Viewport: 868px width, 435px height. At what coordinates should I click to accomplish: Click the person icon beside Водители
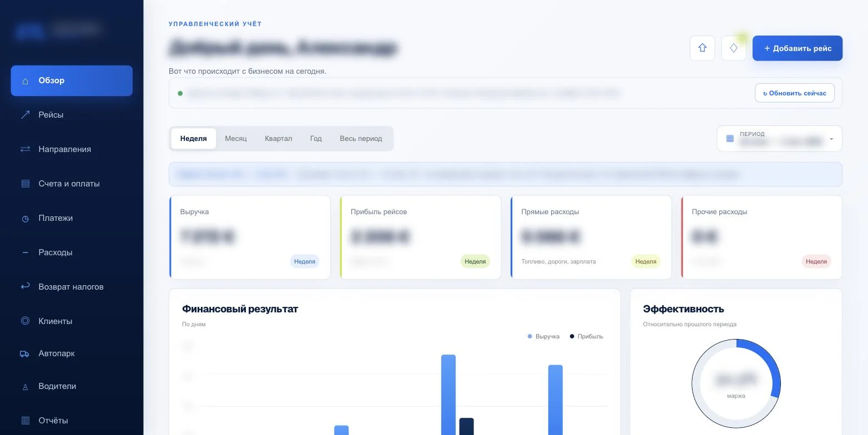pos(25,387)
